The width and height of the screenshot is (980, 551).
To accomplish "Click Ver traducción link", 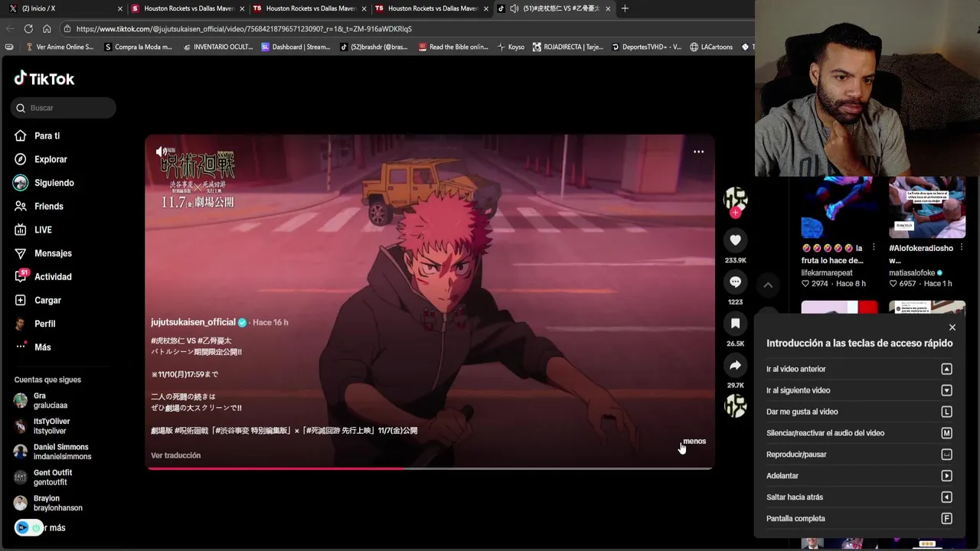I will pos(175,455).
